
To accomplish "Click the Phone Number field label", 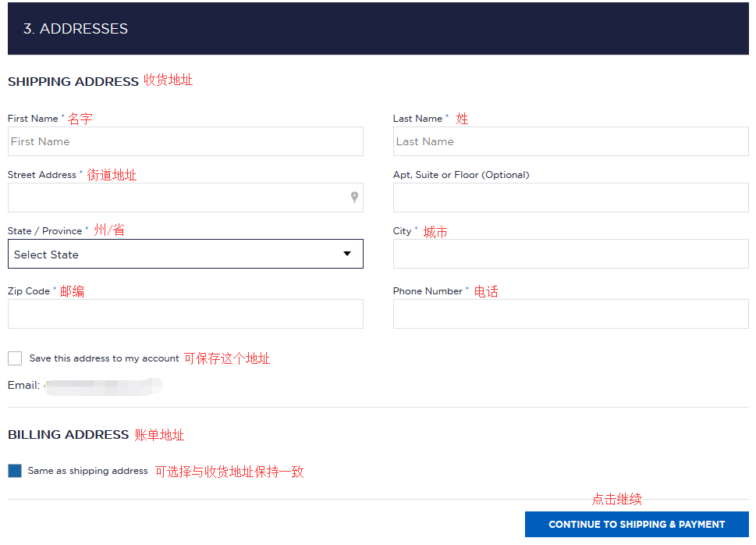I will coord(428,291).
